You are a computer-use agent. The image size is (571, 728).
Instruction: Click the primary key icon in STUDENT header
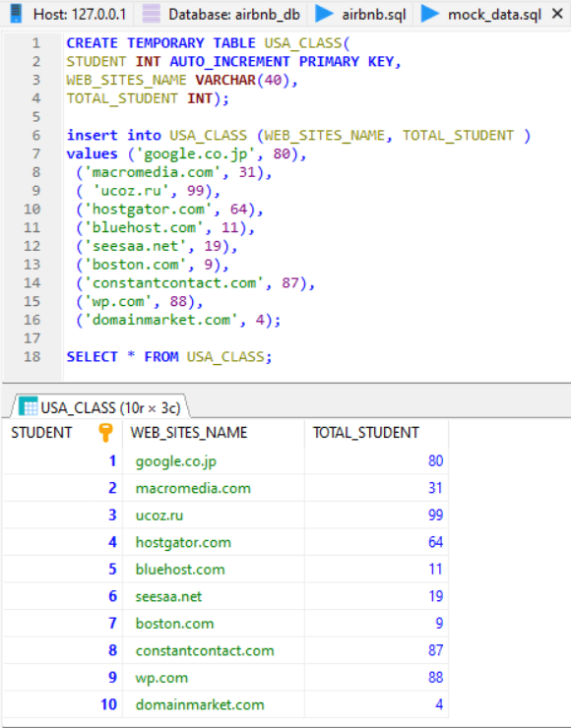pos(105,433)
